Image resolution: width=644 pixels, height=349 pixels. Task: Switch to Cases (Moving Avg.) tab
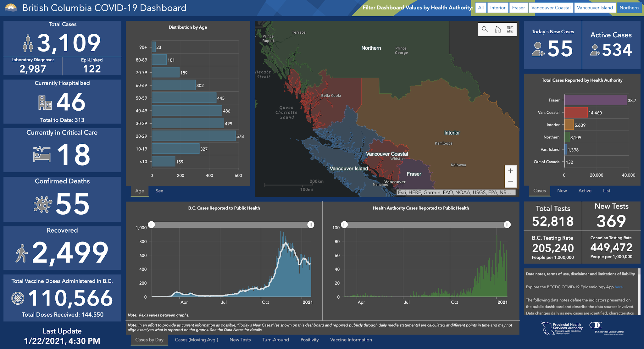click(x=196, y=340)
